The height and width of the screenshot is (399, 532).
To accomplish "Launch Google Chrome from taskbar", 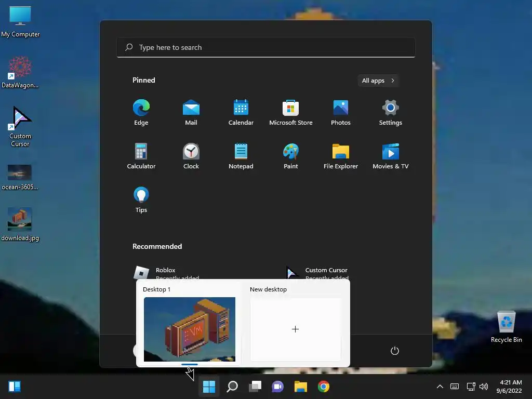I will (323, 387).
